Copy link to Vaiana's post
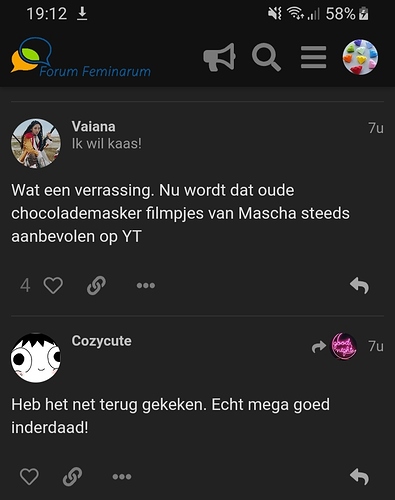 click(x=96, y=285)
